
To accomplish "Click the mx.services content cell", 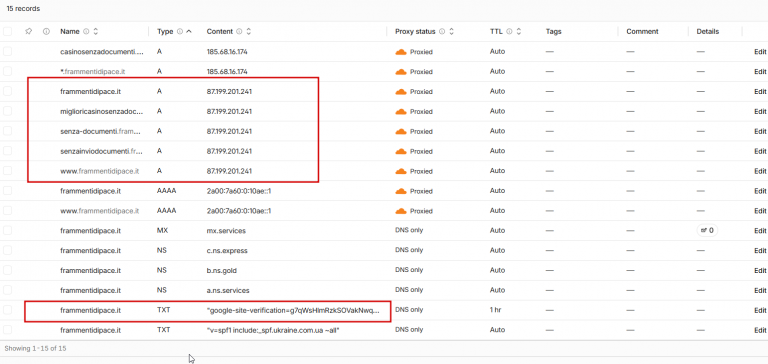I will pyautogui.click(x=226, y=230).
